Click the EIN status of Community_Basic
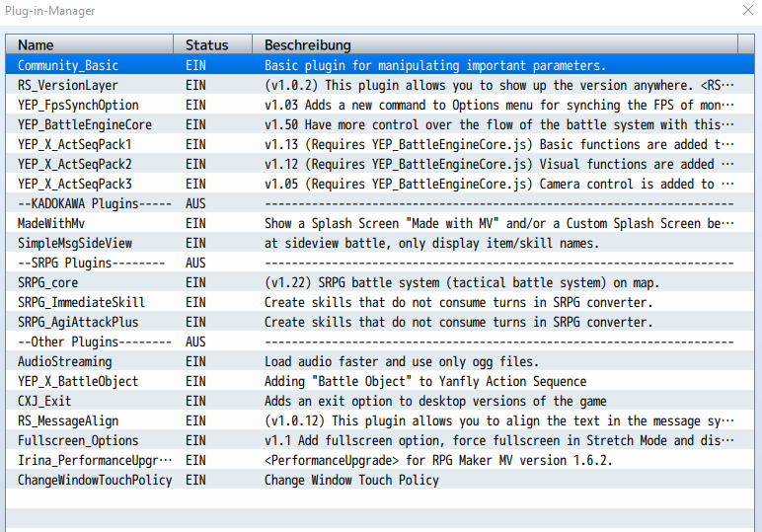This screenshot has width=762, height=532. coord(195,65)
